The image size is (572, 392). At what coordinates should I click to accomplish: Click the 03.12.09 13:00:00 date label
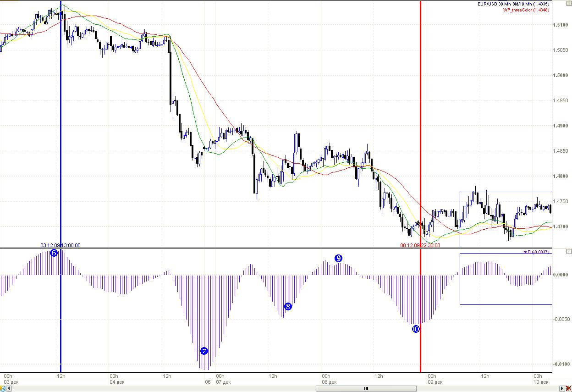point(60,245)
